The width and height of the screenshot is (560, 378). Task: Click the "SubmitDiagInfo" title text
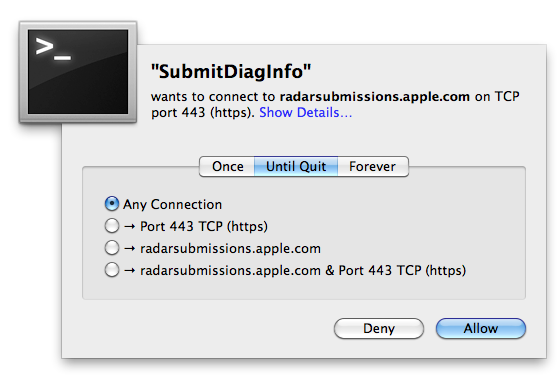pyautogui.click(x=231, y=71)
